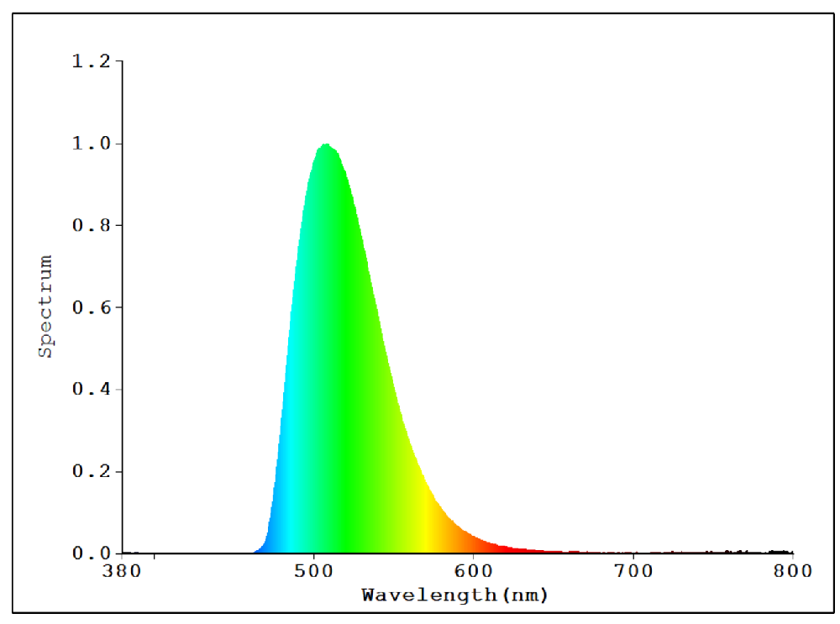Click the 0.4 value on the y-axis

click(x=91, y=391)
